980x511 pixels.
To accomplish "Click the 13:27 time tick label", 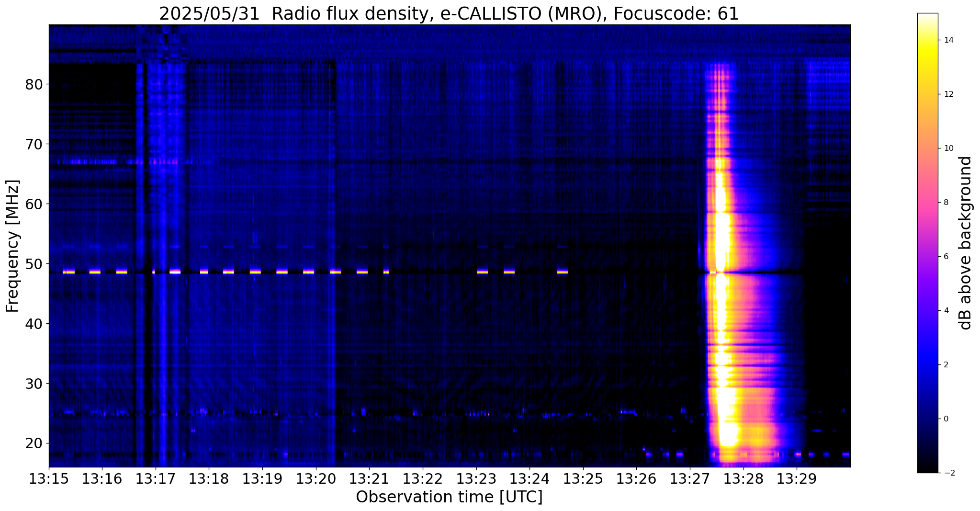I will tap(690, 479).
